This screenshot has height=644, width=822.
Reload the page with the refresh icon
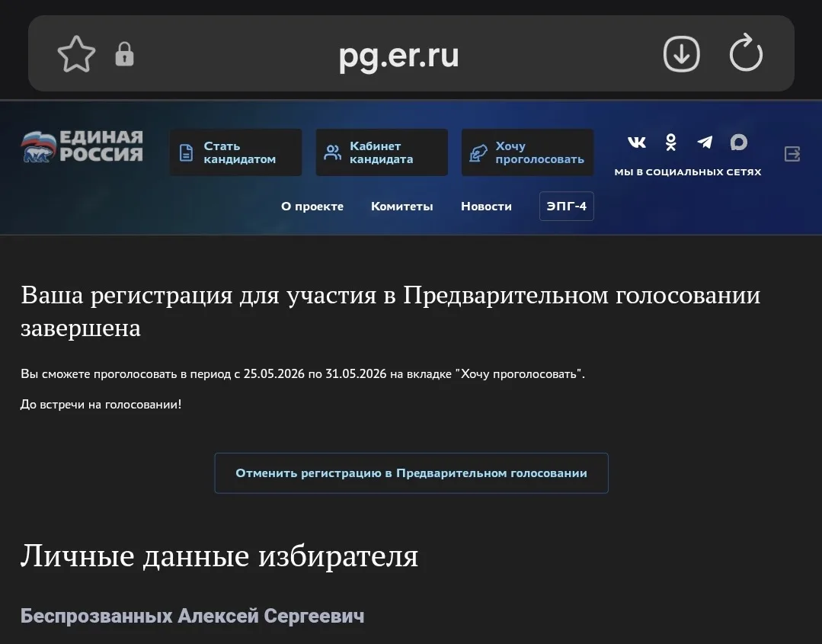[745, 54]
